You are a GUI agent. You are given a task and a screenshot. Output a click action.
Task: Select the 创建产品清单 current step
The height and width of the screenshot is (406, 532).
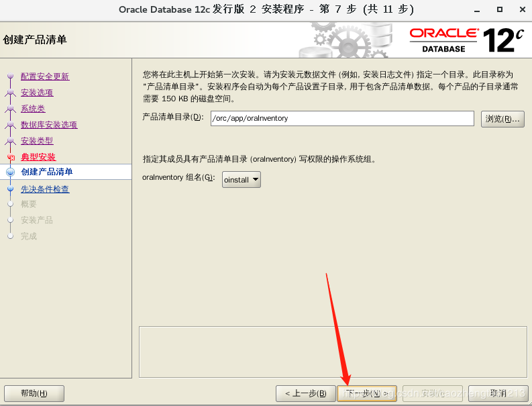[47, 172]
